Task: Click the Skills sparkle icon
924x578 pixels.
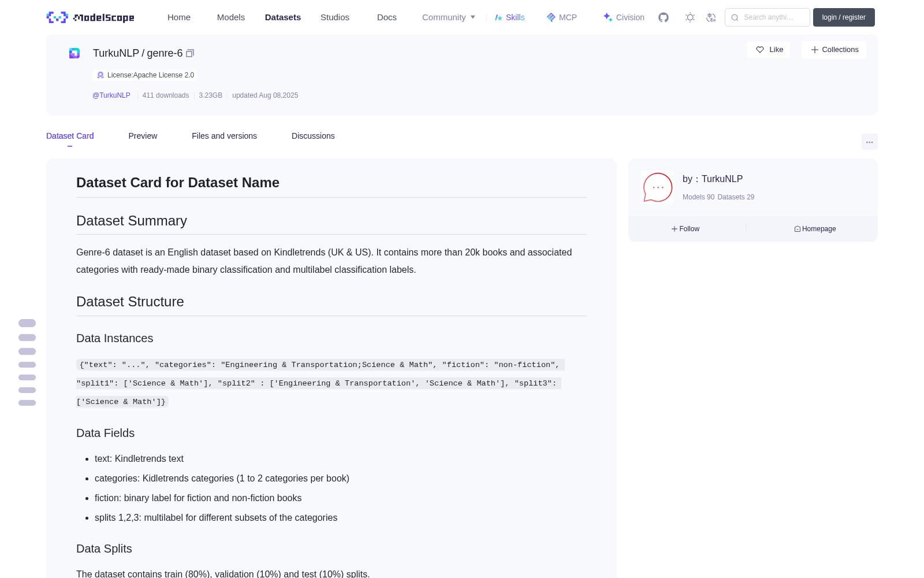Action: [498, 17]
